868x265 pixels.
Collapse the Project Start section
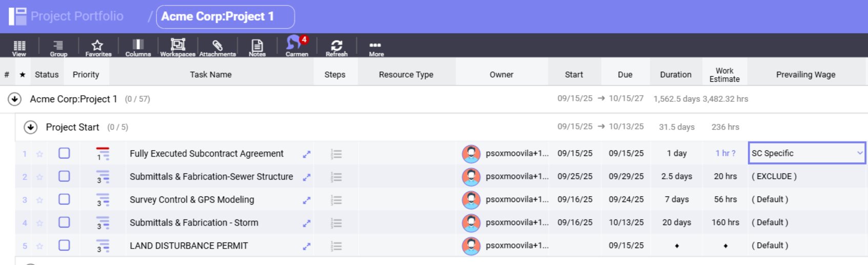[31, 127]
